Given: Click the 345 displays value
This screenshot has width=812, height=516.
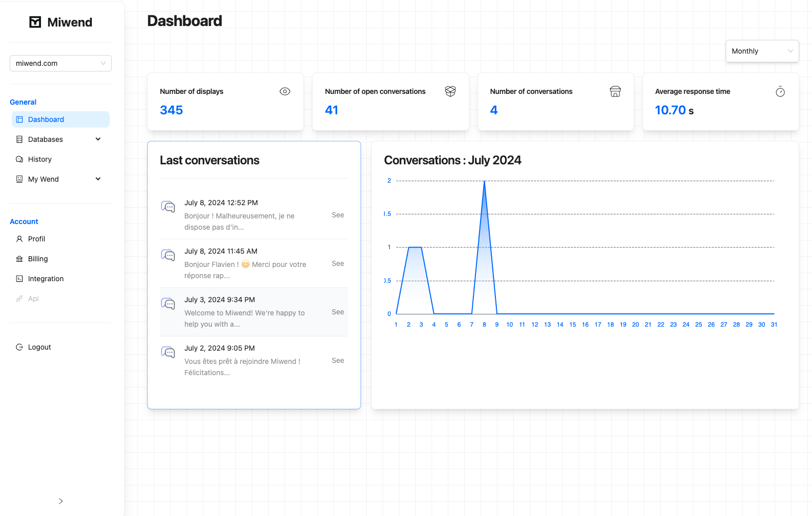Looking at the screenshot, I should (172, 110).
